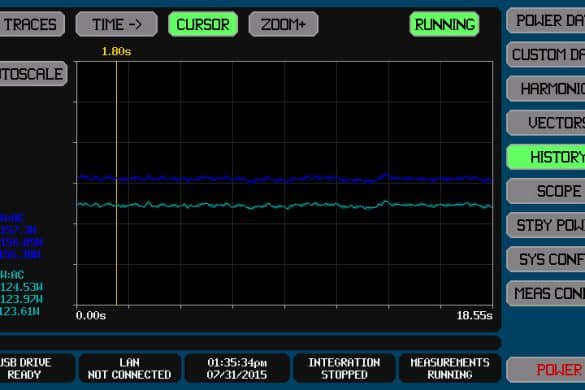Open MEAS CONFIG settings
Image resolution: width=585 pixels, height=390 pixels.
[x=546, y=293]
